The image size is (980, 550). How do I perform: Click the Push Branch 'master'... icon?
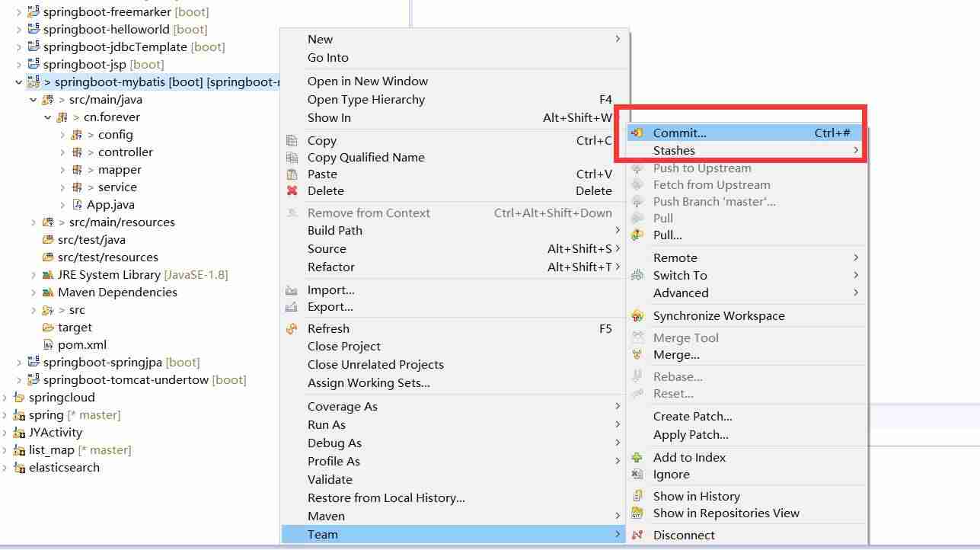coord(637,202)
